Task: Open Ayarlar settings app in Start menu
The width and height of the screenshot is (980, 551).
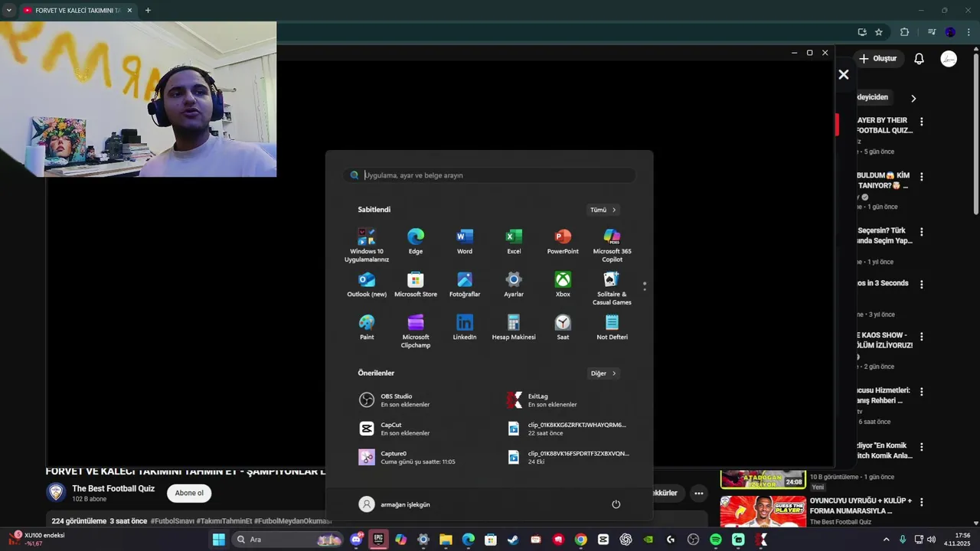Action: pyautogui.click(x=514, y=285)
